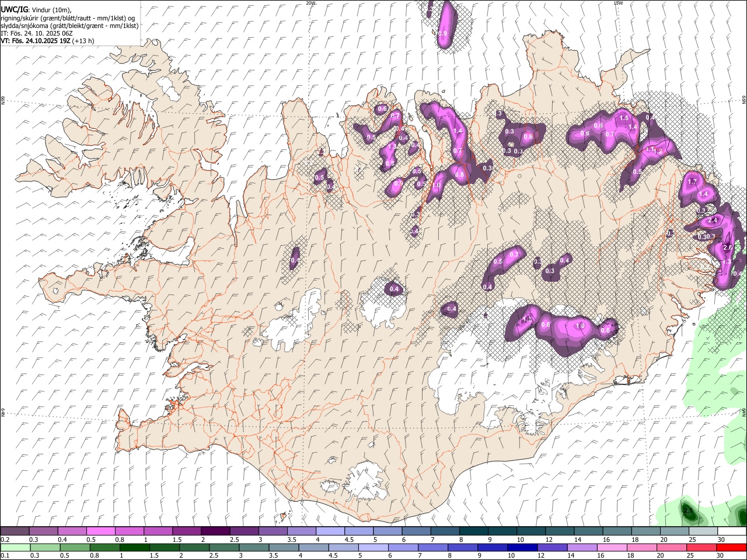Click the 'UWC/IG' title text
The image size is (747, 560).
click(15, 9)
